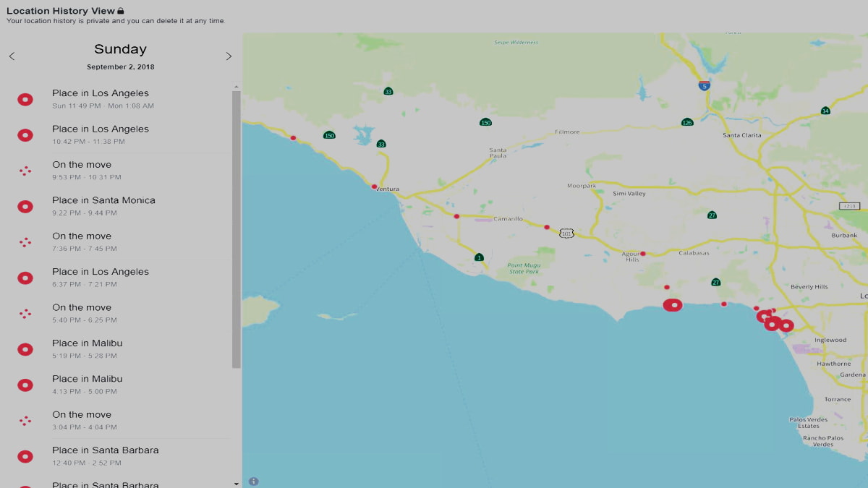Open the map info icon
868x488 pixels.
(x=254, y=481)
